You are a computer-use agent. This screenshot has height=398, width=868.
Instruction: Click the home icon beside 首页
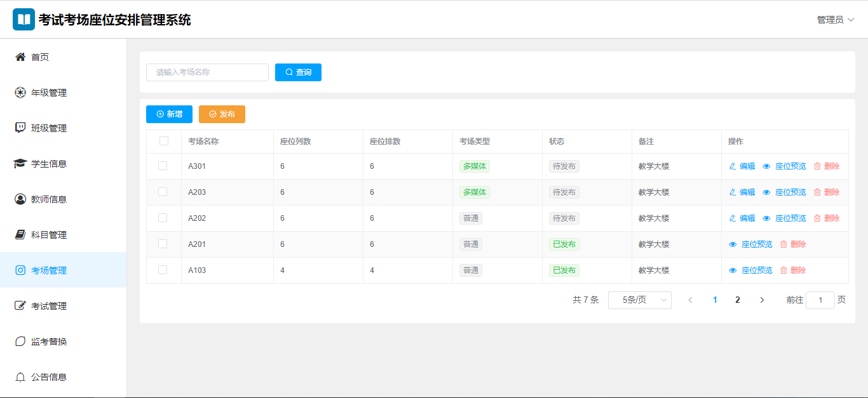[x=20, y=57]
